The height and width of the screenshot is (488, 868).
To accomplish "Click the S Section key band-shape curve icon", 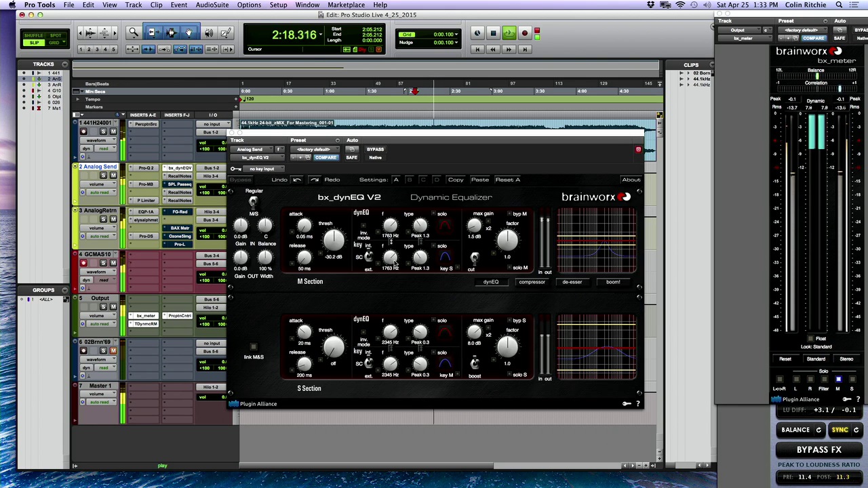I will click(444, 364).
